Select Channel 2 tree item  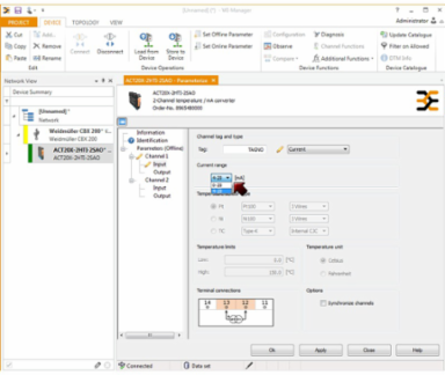[157, 180]
